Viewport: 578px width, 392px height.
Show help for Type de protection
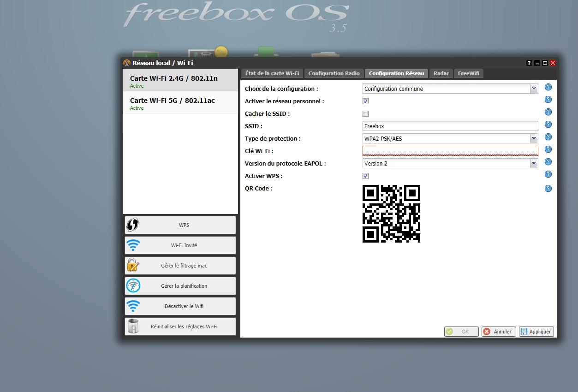pos(548,137)
